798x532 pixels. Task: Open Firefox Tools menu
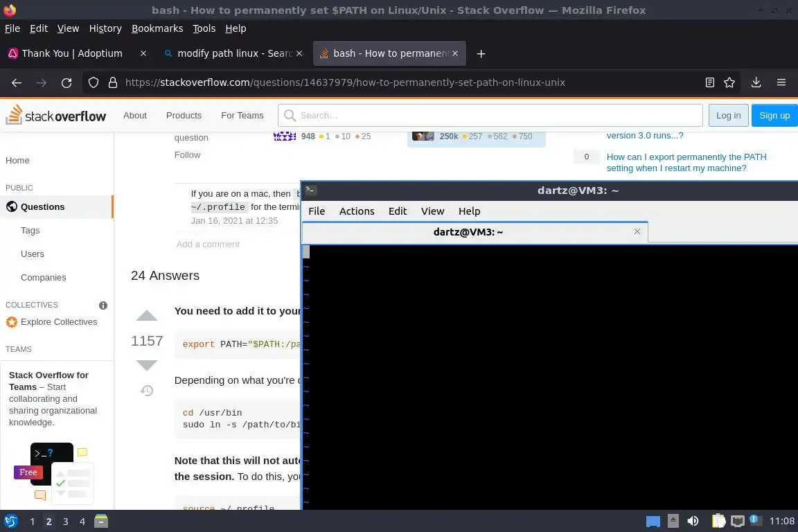tap(204, 28)
